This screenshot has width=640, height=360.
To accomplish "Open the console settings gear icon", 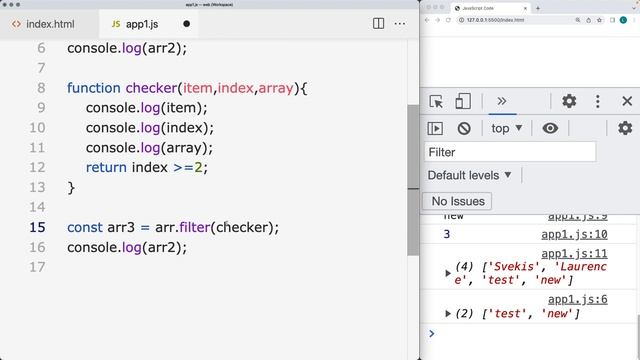I will (625, 128).
